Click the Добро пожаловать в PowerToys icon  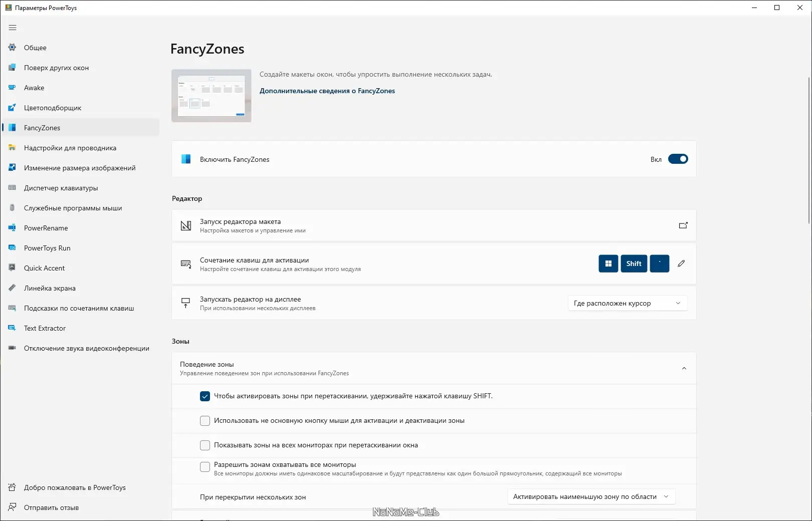12,487
